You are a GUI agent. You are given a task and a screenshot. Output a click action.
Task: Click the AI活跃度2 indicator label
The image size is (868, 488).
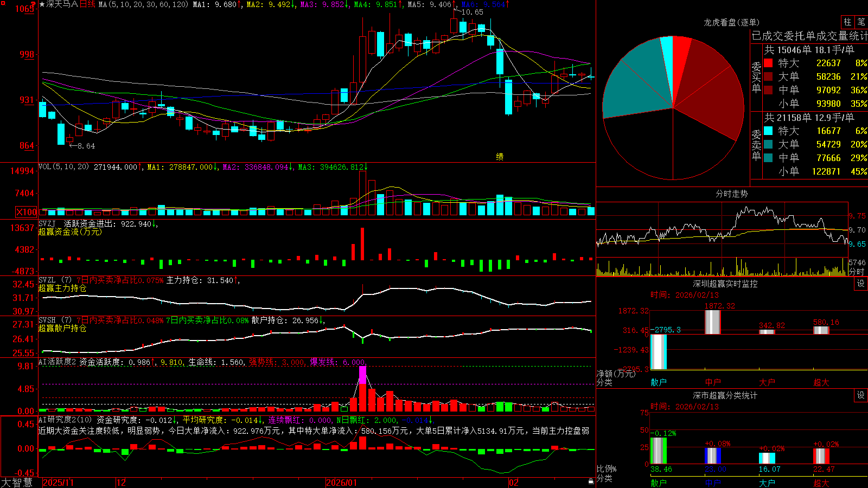tap(58, 362)
